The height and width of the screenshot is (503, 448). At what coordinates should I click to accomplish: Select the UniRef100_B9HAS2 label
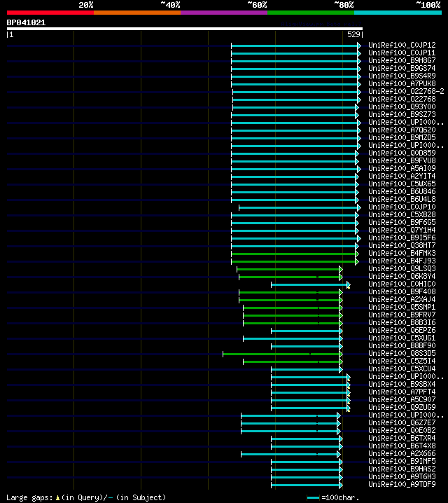[x=402, y=469]
